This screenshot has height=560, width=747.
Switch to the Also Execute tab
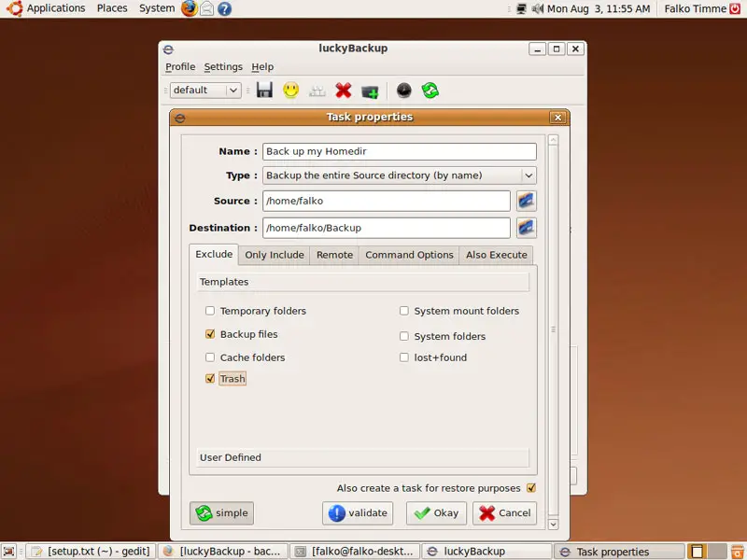point(497,255)
